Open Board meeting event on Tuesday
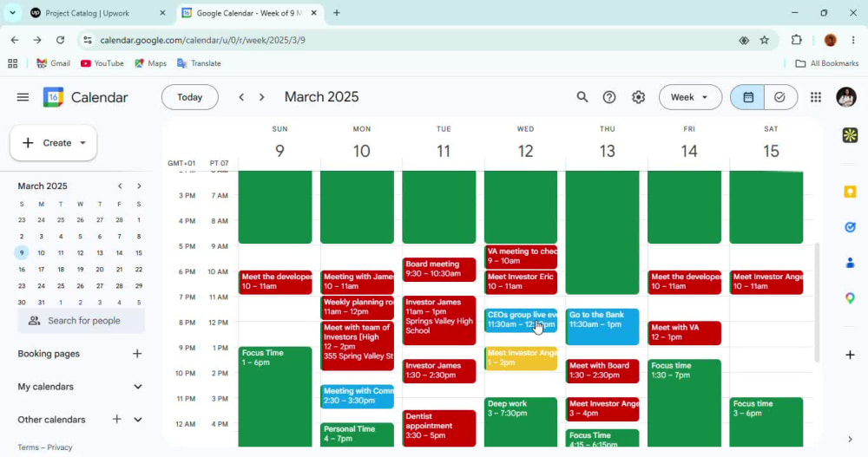Screen dimensions: 868x457 pos(439,270)
